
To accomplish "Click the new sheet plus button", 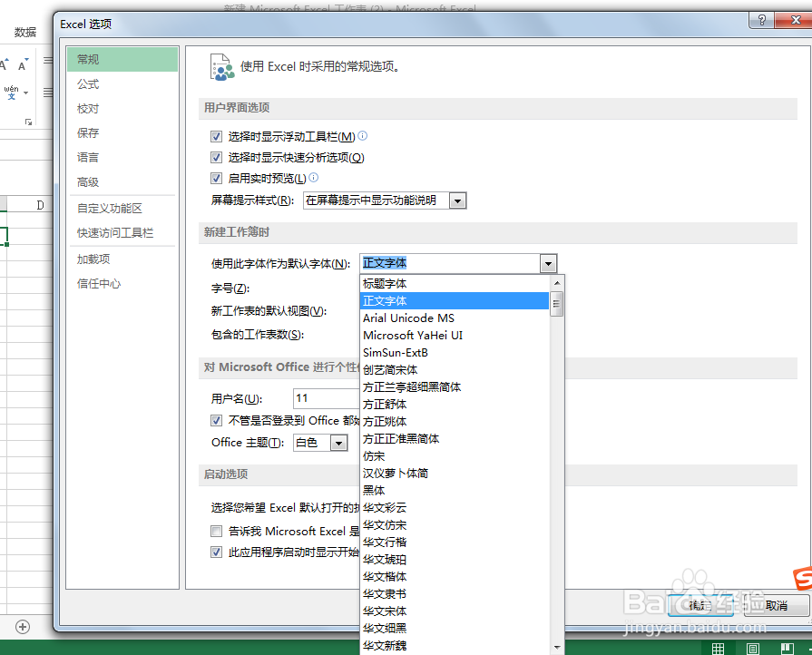I will pyautogui.click(x=23, y=627).
